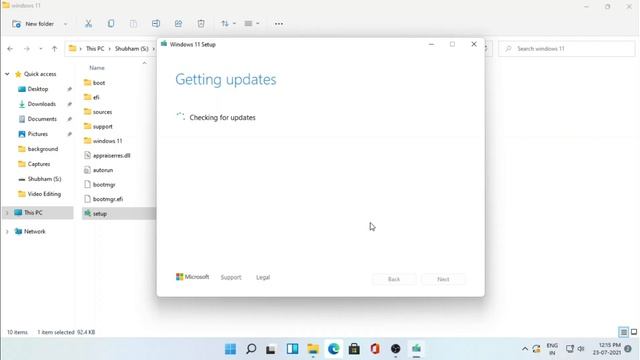Open the Windows Start menu
This screenshot has width=640, height=360.
231,349
